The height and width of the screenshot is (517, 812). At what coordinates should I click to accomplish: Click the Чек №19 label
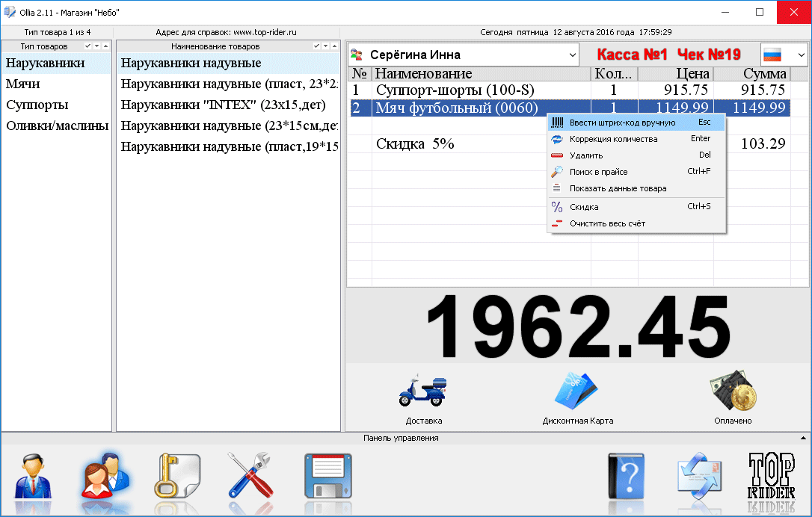click(709, 55)
